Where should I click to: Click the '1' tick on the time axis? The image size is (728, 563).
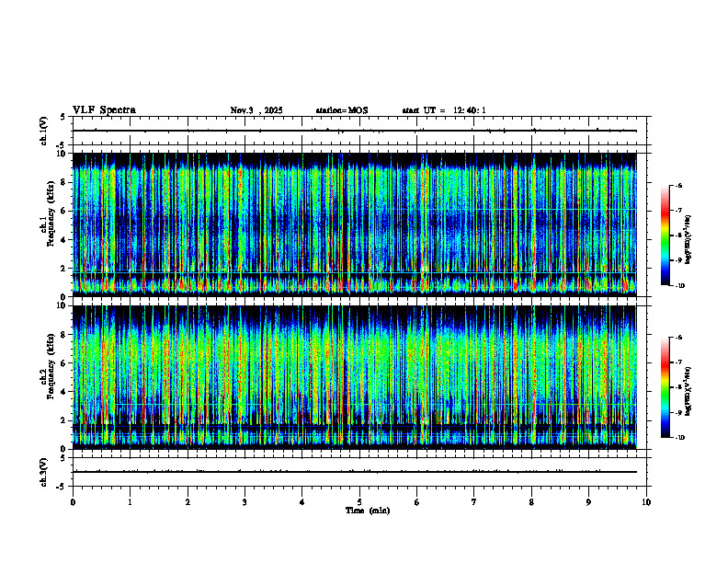click(130, 502)
